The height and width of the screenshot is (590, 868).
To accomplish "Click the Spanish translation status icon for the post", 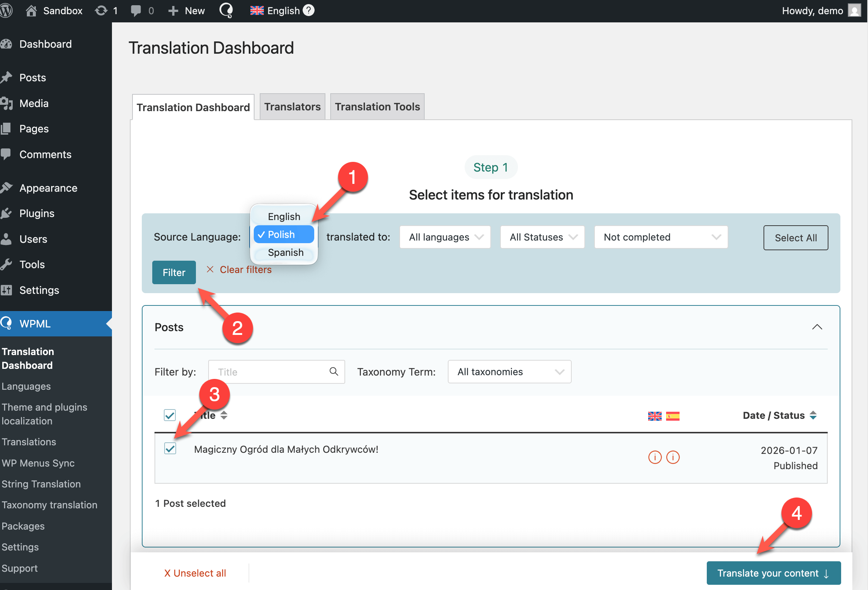I will point(673,457).
